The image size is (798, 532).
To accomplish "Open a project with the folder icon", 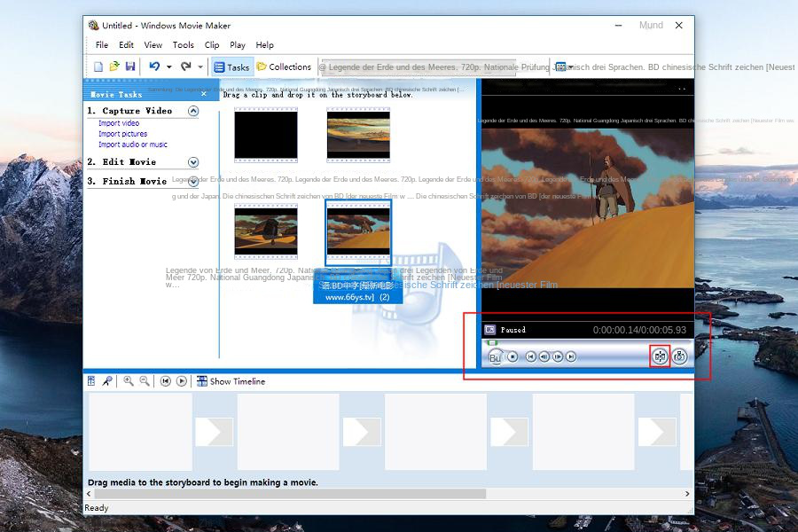I will click(x=114, y=66).
